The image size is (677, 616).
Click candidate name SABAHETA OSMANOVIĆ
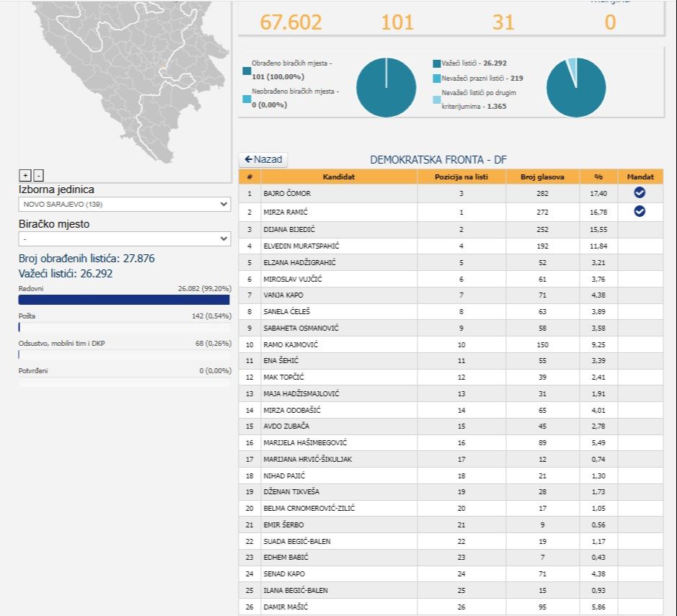pyautogui.click(x=301, y=329)
